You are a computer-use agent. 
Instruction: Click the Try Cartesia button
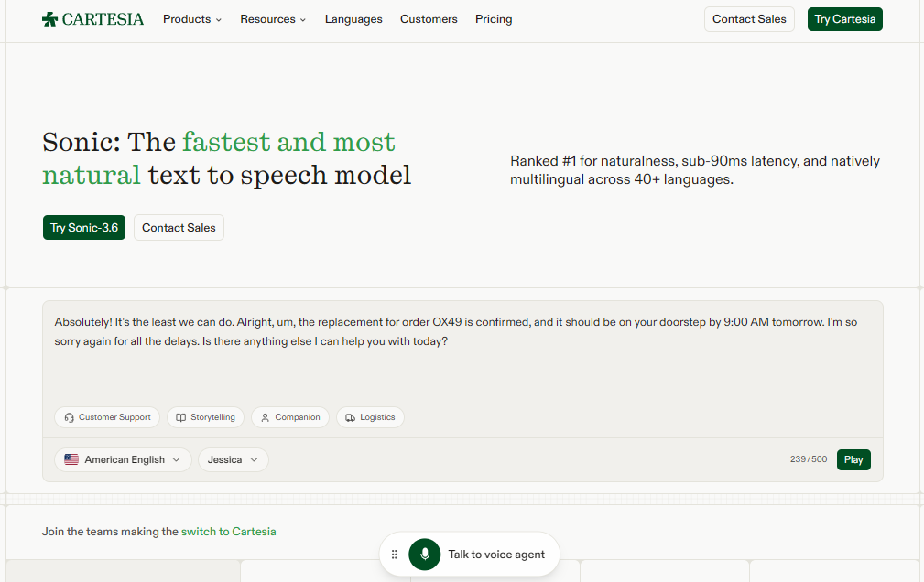(844, 19)
